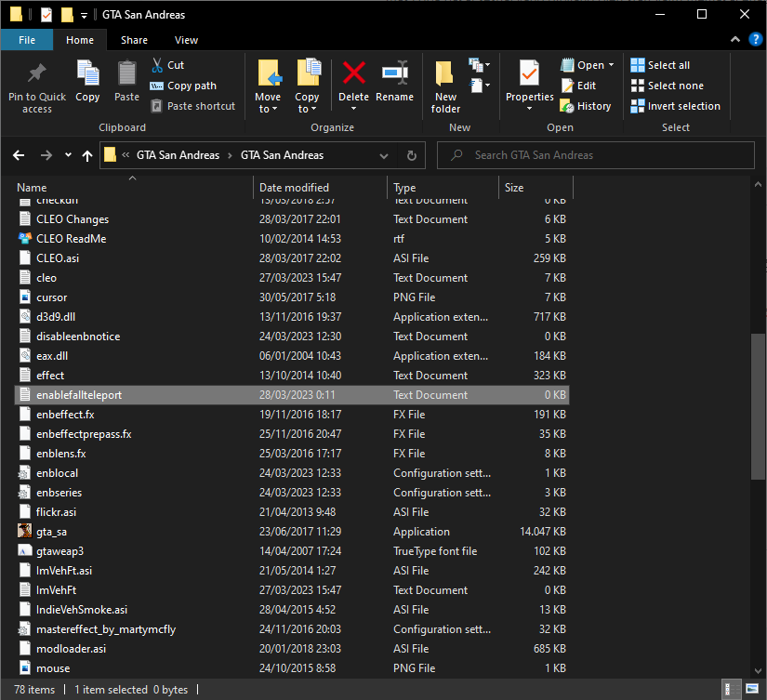767x700 pixels.
Task: Click the vertical scrollbar thumb
Action: click(x=758, y=406)
